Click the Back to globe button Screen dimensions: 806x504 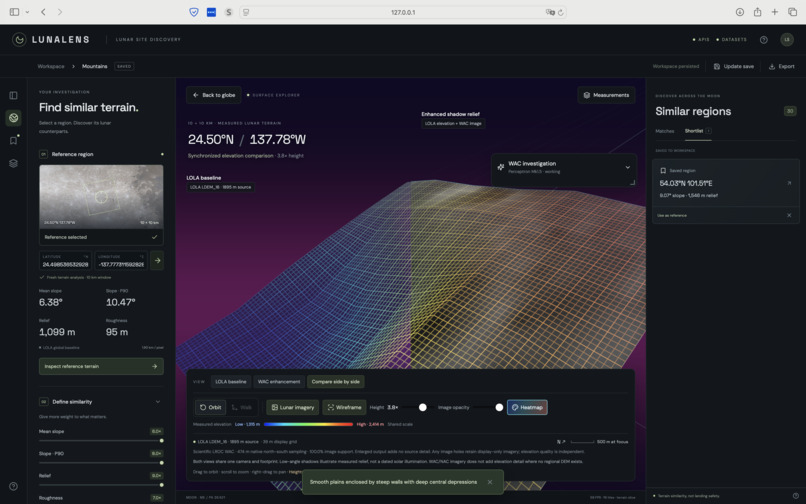coord(214,95)
